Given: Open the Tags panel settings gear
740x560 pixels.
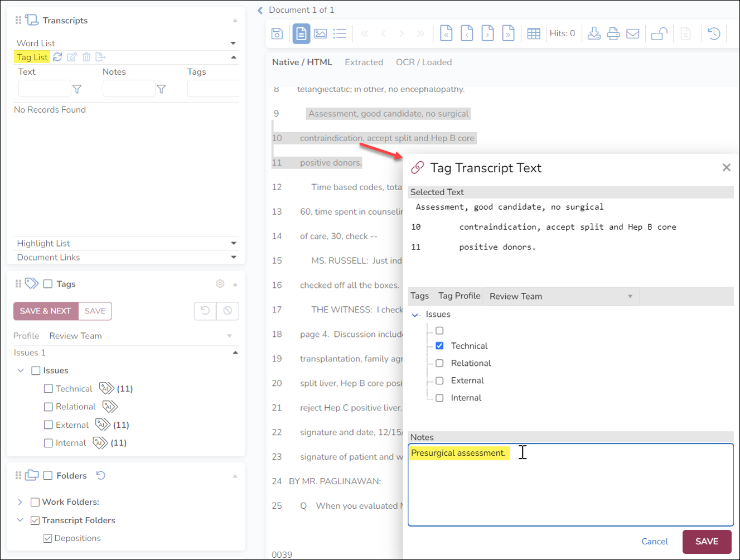Looking at the screenshot, I should pyautogui.click(x=220, y=284).
